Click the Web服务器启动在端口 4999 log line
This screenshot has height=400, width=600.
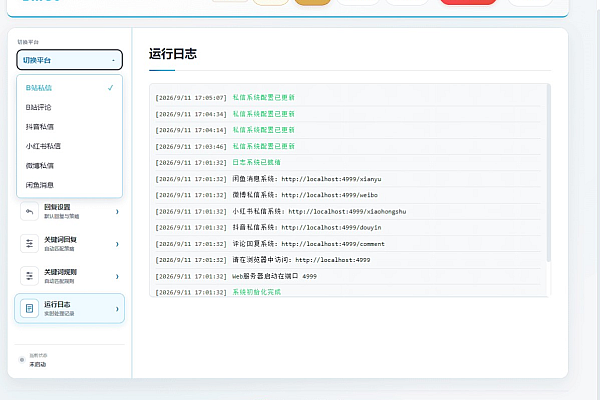(347, 276)
